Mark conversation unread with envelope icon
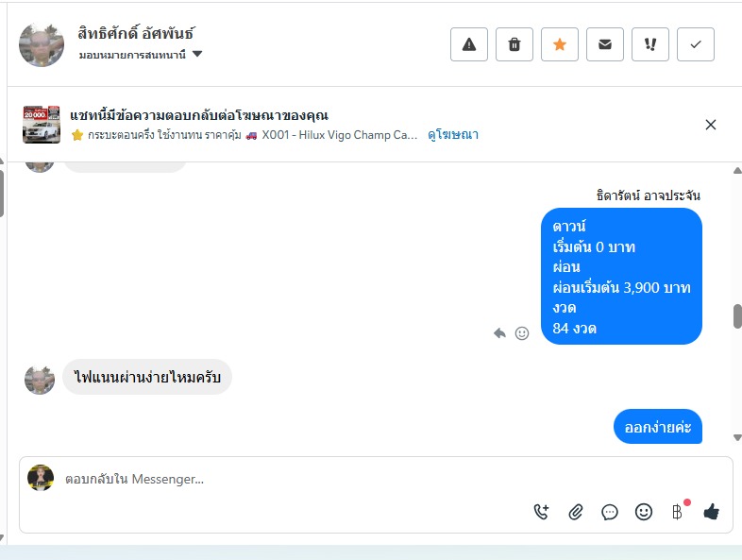Screen dimensions: 742x560 [x=605, y=44]
